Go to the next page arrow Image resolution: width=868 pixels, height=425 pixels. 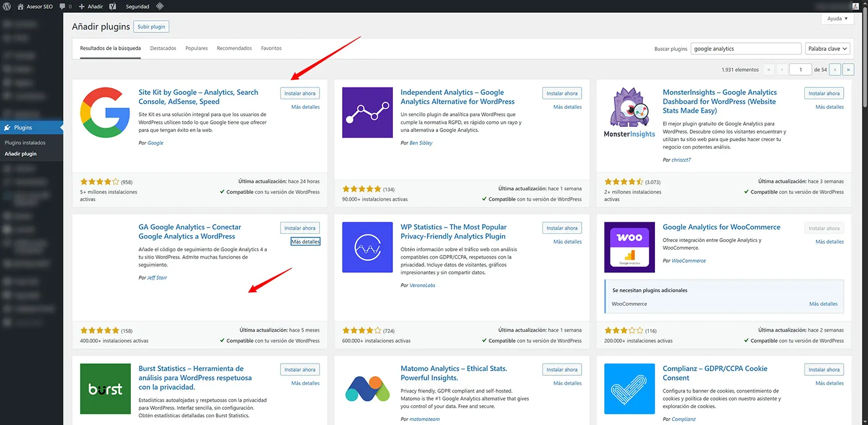834,69
